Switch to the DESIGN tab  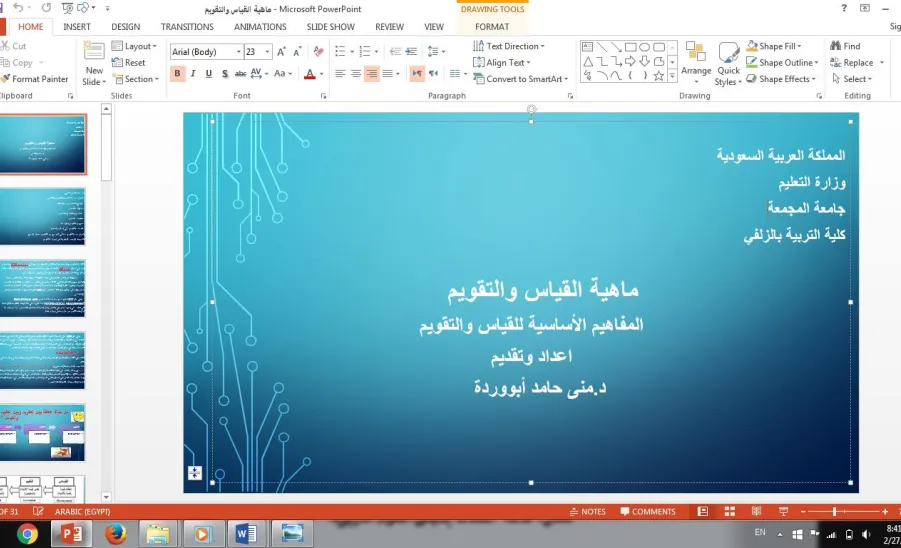pos(125,26)
